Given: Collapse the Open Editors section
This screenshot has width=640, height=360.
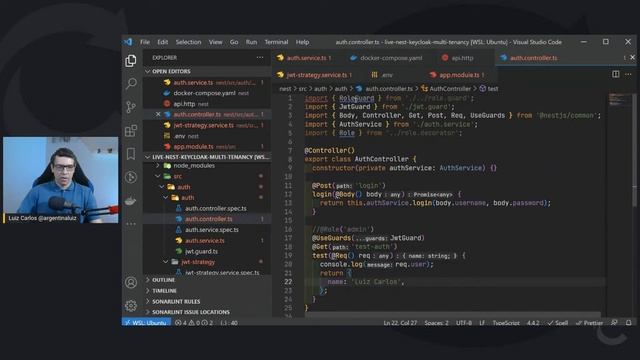Looking at the screenshot, I should (207, 71).
